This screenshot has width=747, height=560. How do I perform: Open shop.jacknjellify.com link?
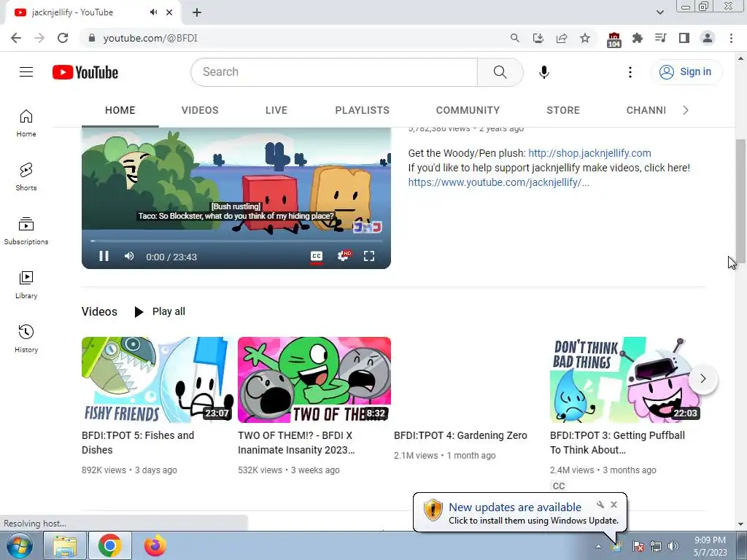coord(589,153)
